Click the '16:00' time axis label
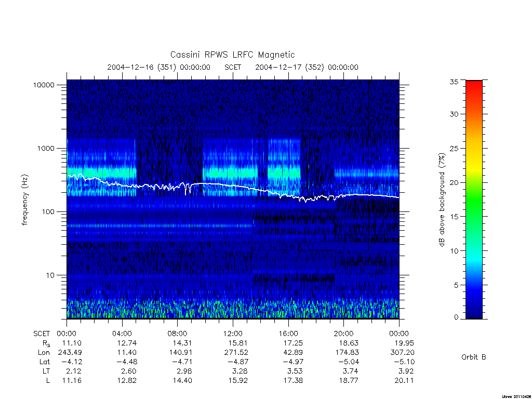532x399 pixels. click(288, 334)
